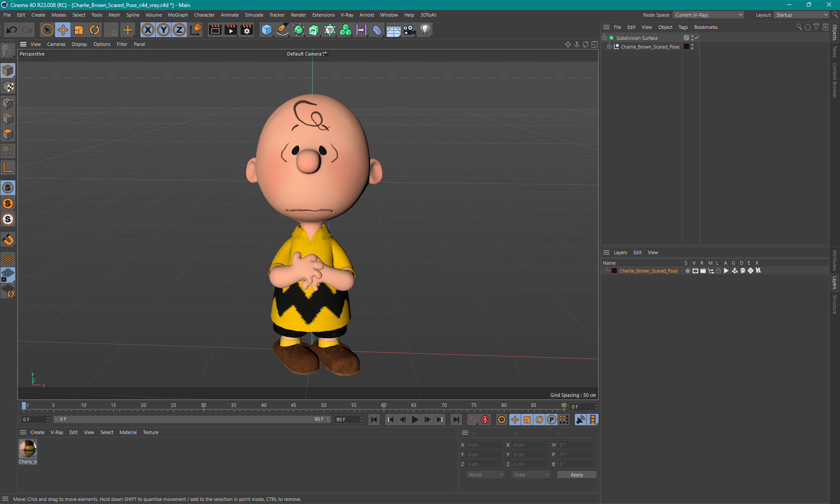Image resolution: width=840 pixels, height=504 pixels.
Task: Toggle Subdivision Surface enable checkmark
Action: pyautogui.click(x=696, y=38)
